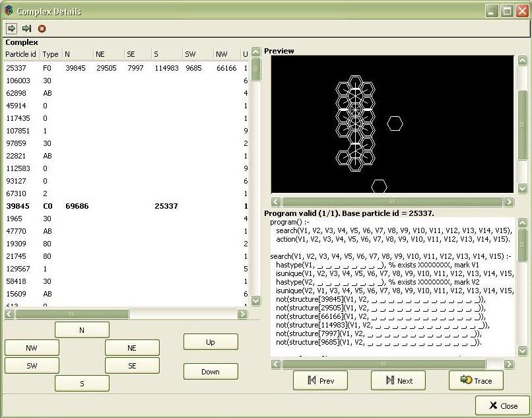Select particle row 93127
Screen dimensions: 532x418
[x=127, y=181]
